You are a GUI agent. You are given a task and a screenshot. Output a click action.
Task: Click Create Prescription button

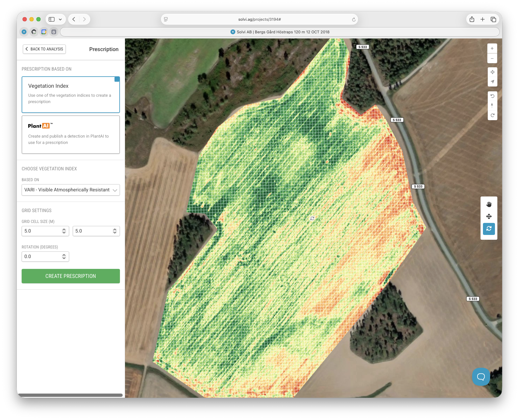tap(71, 276)
